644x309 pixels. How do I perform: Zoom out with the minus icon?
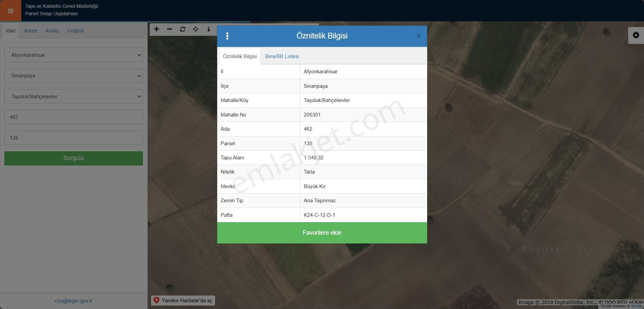[x=170, y=29]
